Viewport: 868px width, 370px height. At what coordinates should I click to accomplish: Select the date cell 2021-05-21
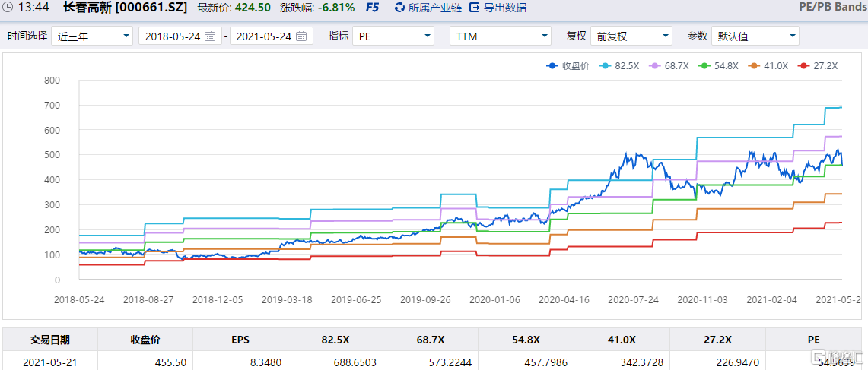point(50,362)
